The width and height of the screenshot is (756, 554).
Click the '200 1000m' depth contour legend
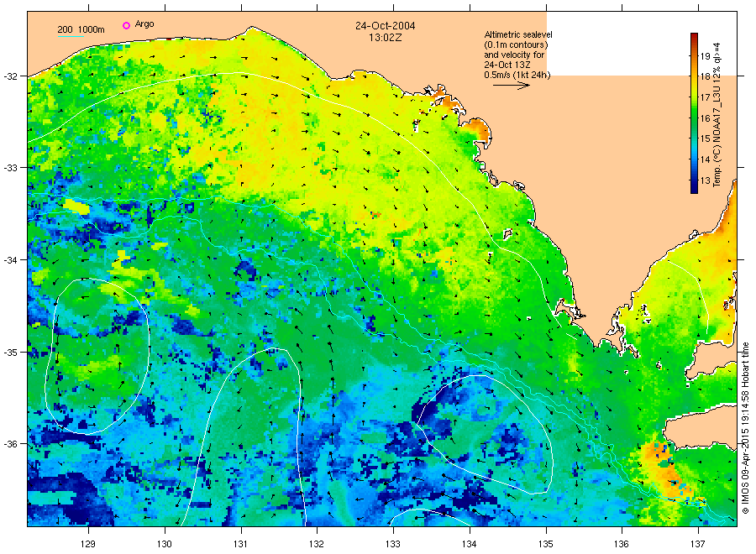coord(81,29)
